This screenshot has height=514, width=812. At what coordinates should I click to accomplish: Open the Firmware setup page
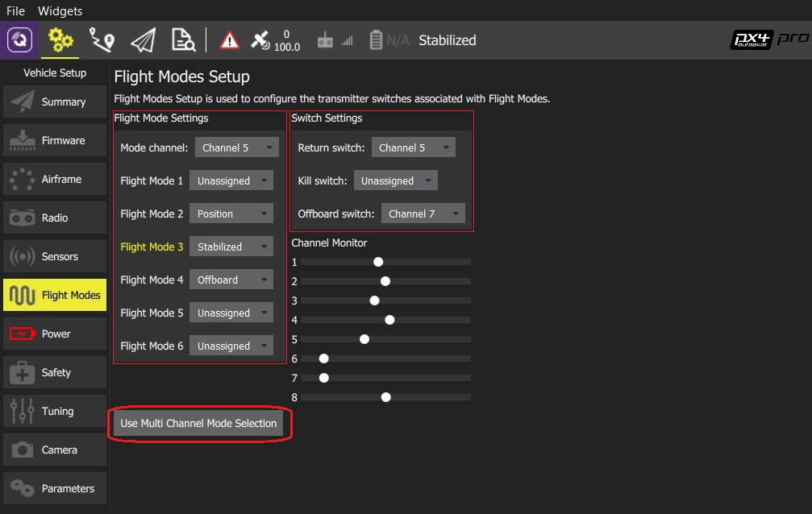pyautogui.click(x=55, y=140)
